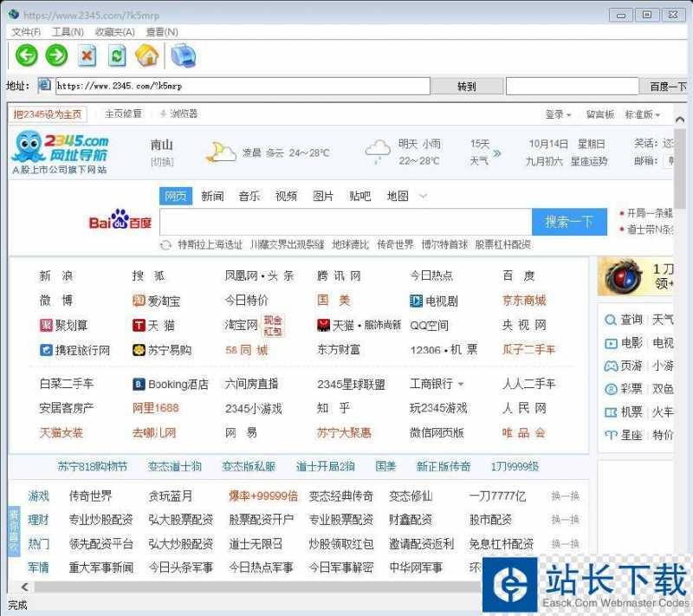693x616 pixels.
Task: Open 苏宁易购 link
Action: pos(162,350)
